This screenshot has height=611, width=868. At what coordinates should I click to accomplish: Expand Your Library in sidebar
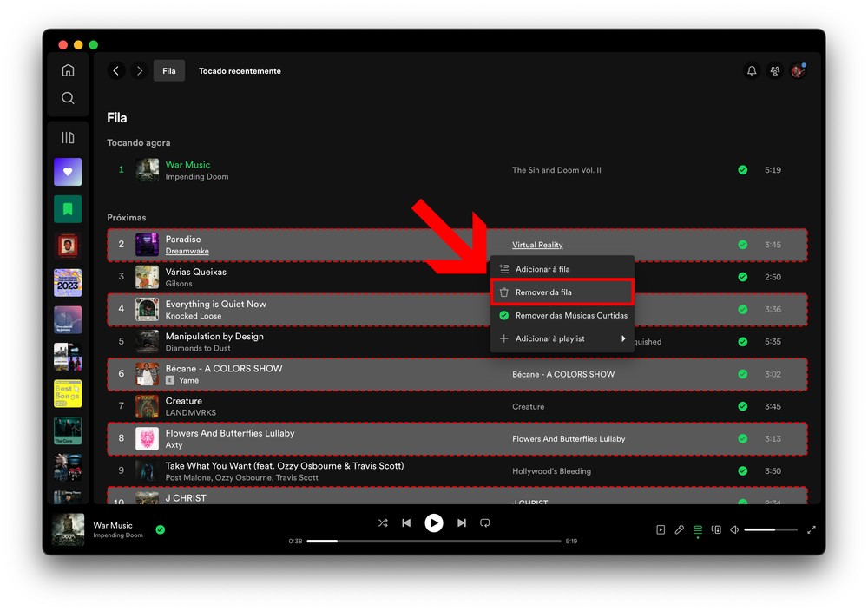pyautogui.click(x=68, y=138)
